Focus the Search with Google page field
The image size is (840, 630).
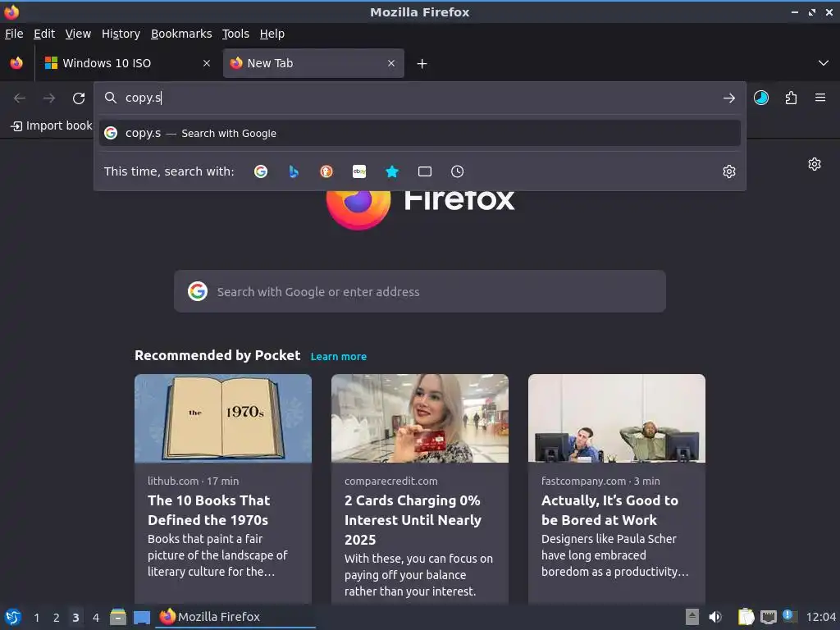click(x=420, y=291)
